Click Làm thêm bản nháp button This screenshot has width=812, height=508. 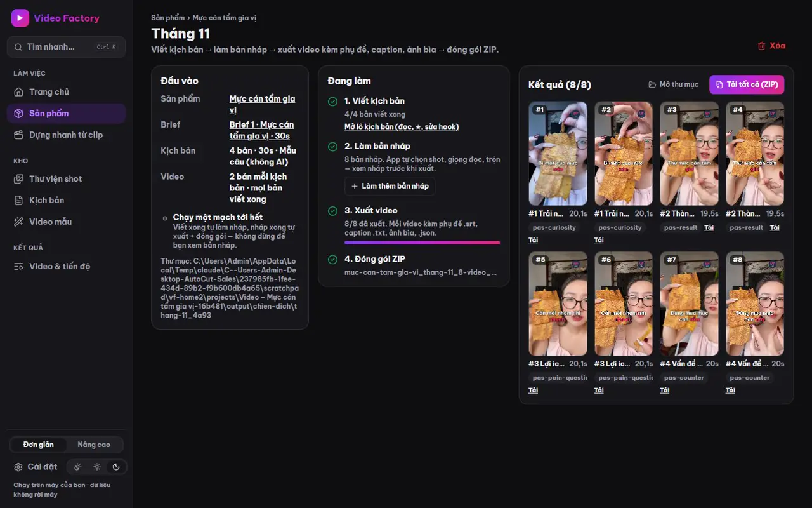(x=390, y=186)
